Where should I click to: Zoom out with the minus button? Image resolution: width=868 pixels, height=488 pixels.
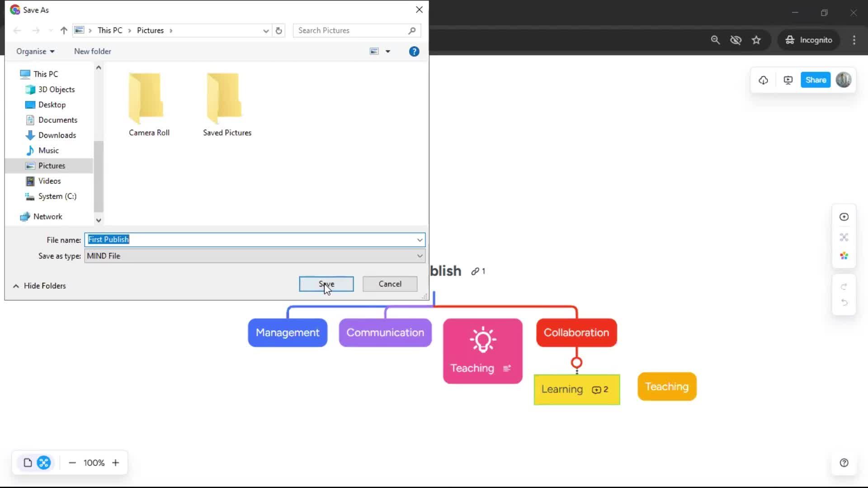tap(72, 463)
